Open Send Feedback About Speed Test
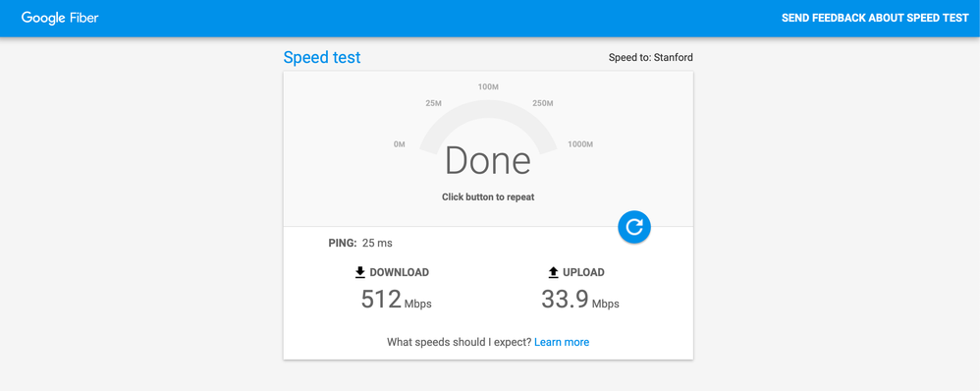The height and width of the screenshot is (391, 980). [x=875, y=18]
